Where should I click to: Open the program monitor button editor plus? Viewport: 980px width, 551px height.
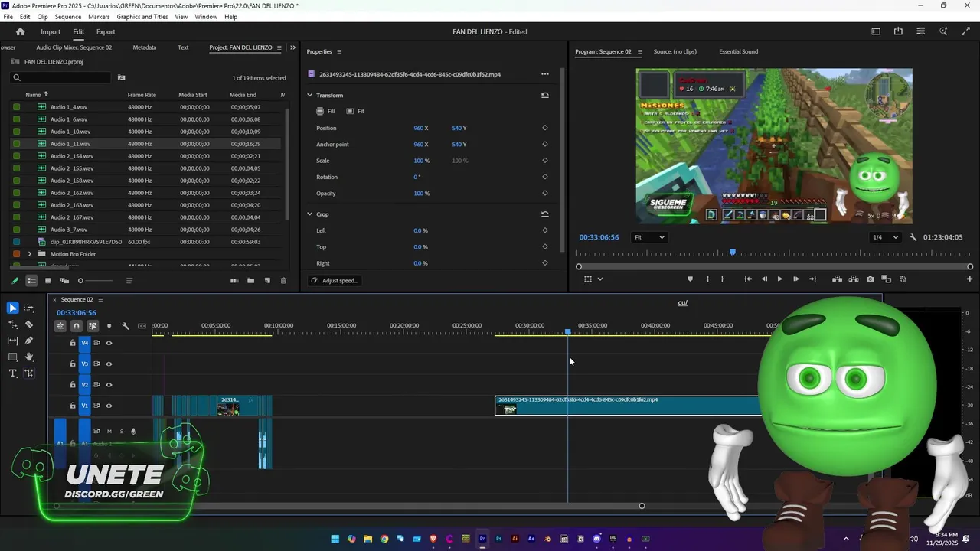click(970, 279)
